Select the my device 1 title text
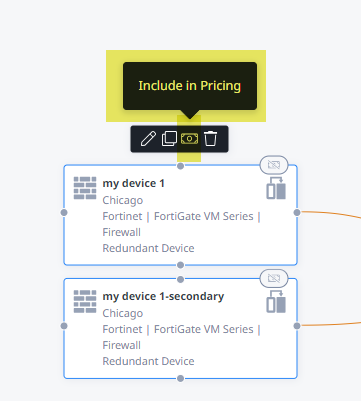The image size is (361, 401). point(134,183)
